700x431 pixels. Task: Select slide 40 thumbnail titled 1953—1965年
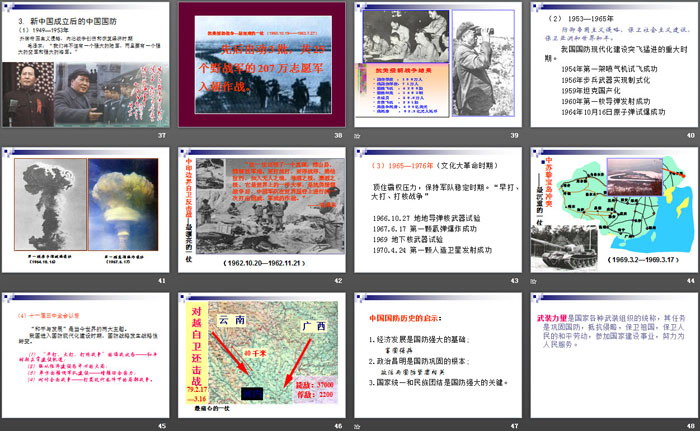point(614,65)
